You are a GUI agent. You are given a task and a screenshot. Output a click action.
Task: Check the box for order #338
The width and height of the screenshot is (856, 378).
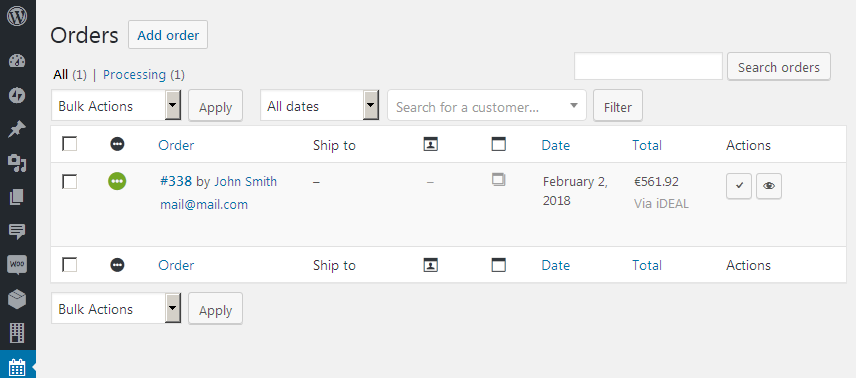pos(69,181)
